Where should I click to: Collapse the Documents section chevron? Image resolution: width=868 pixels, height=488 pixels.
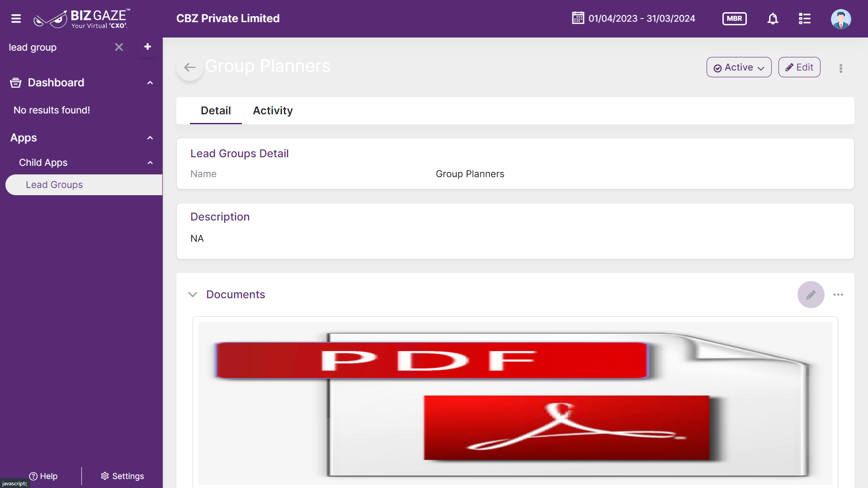[x=193, y=295]
